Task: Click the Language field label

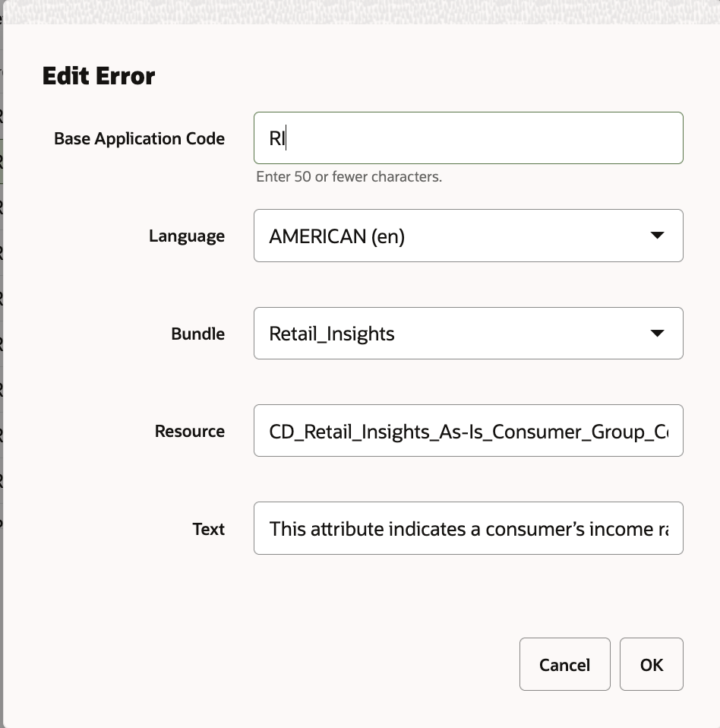Action: (187, 236)
